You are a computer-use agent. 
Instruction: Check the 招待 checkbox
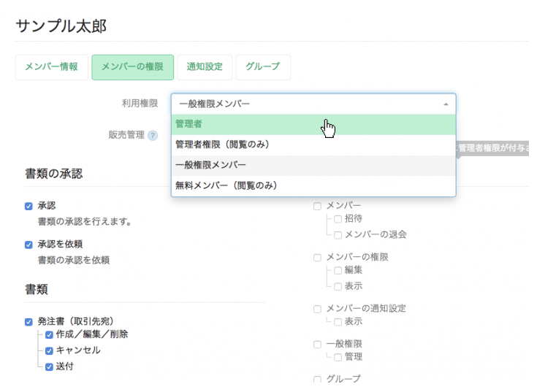[338, 219]
